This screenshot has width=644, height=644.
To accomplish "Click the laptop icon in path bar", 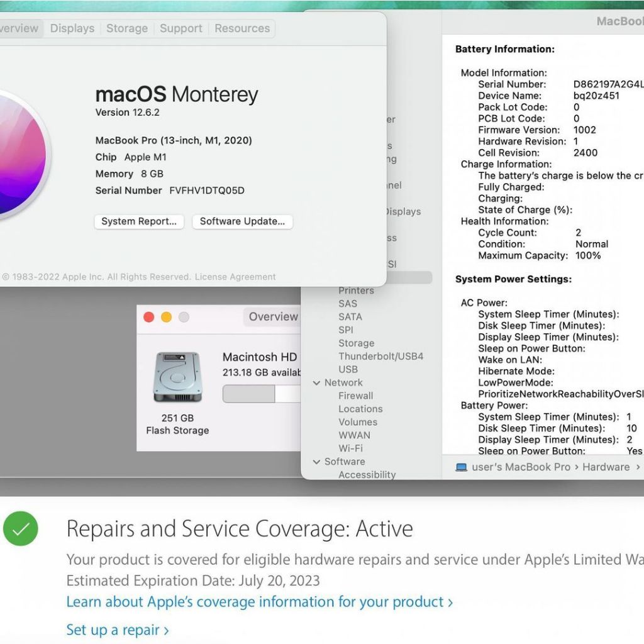I will pyautogui.click(x=462, y=467).
